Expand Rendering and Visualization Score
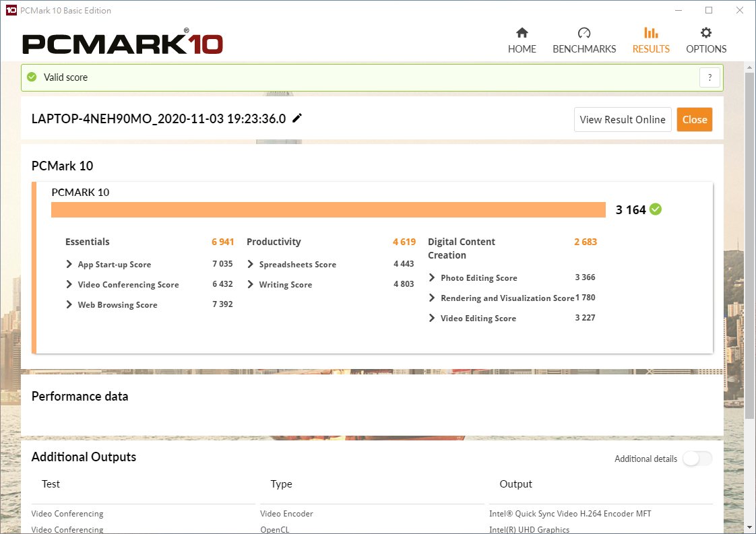The width and height of the screenshot is (756, 534). (x=432, y=298)
